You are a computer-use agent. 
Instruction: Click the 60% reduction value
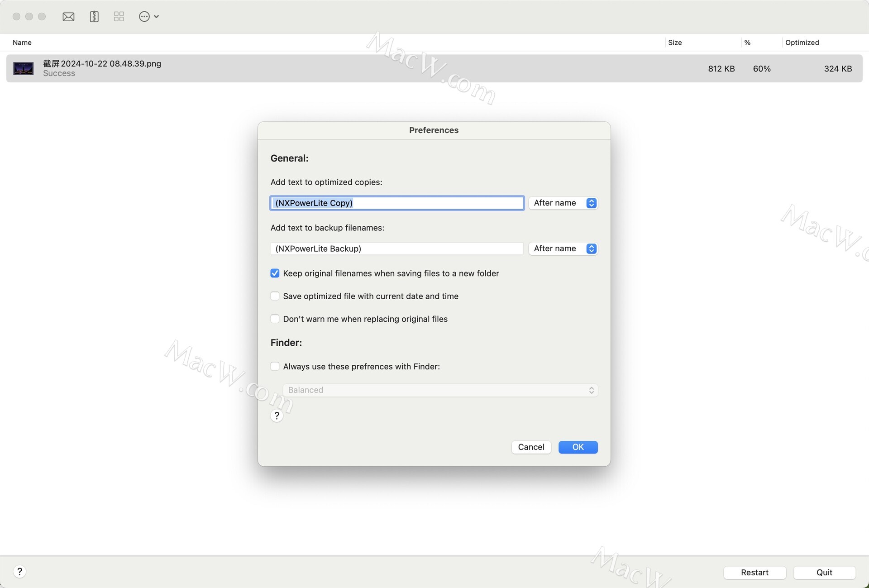click(762, 69)
